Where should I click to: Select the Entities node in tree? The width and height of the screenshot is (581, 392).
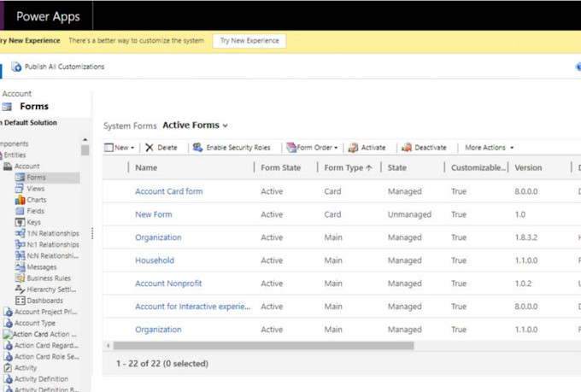click(15, 155)
